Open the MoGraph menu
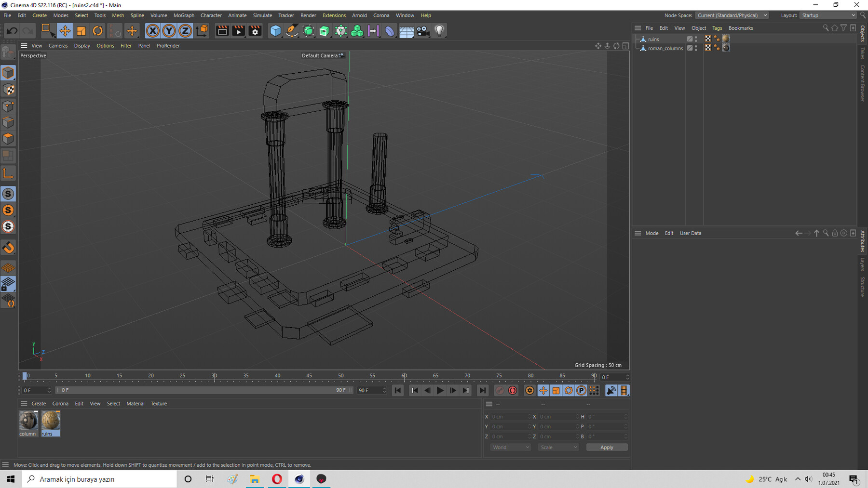The width and height of the screenshot is (868, 488). pyautogui.click(x=184, y=15)
